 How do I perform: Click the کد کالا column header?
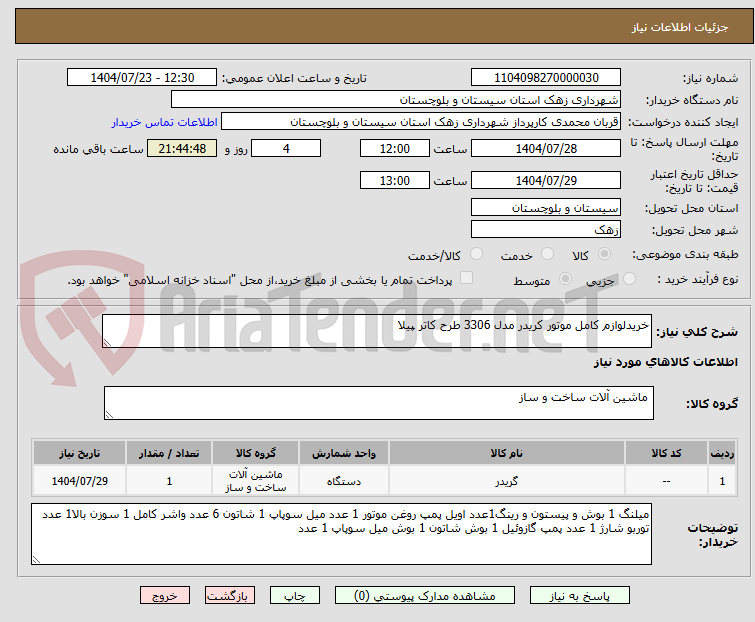point(666,453)
